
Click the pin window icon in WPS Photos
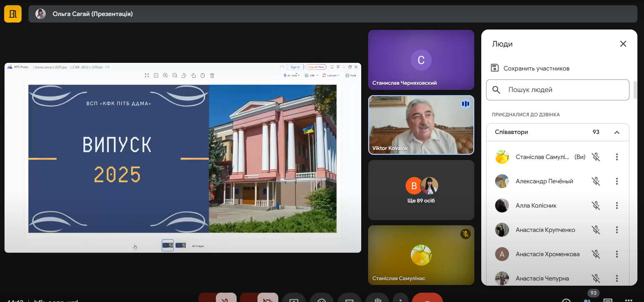(338, 67)
